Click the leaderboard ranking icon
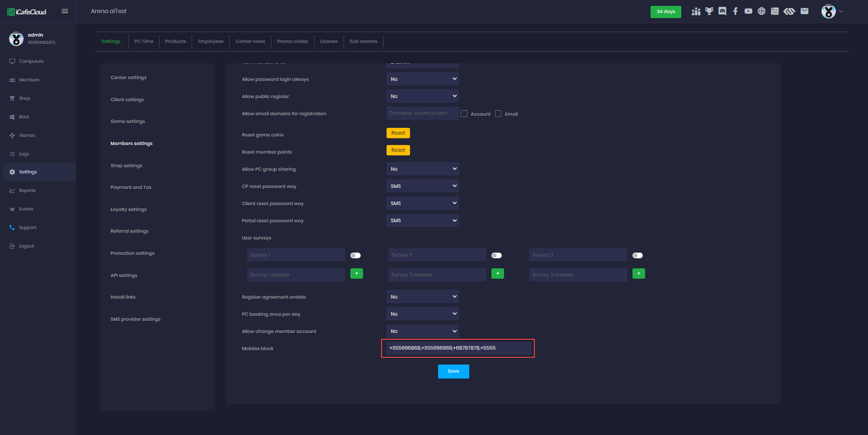868x435 pixels. [x=696, y=11]
